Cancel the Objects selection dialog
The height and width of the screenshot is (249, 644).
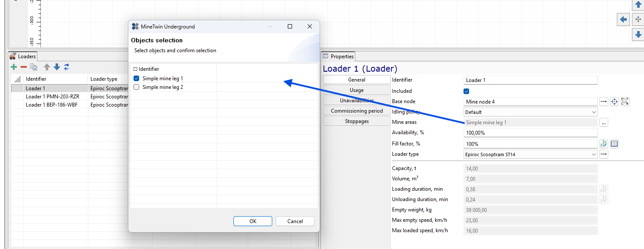coord(295,221)
